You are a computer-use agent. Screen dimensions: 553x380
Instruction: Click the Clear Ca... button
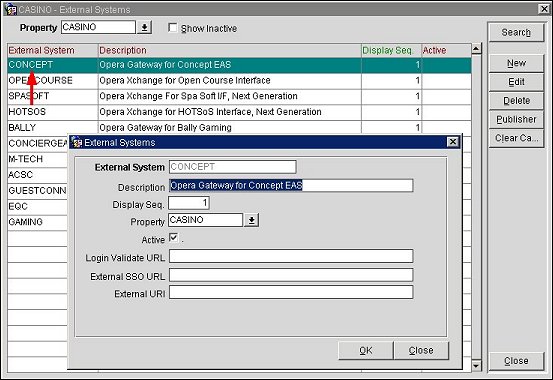tap(516, 138)
